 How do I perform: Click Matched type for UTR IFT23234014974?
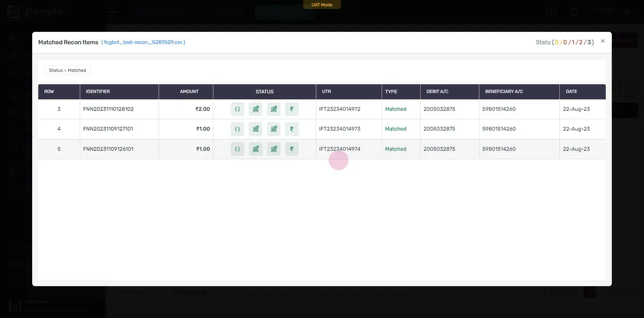tap(396, 149)
